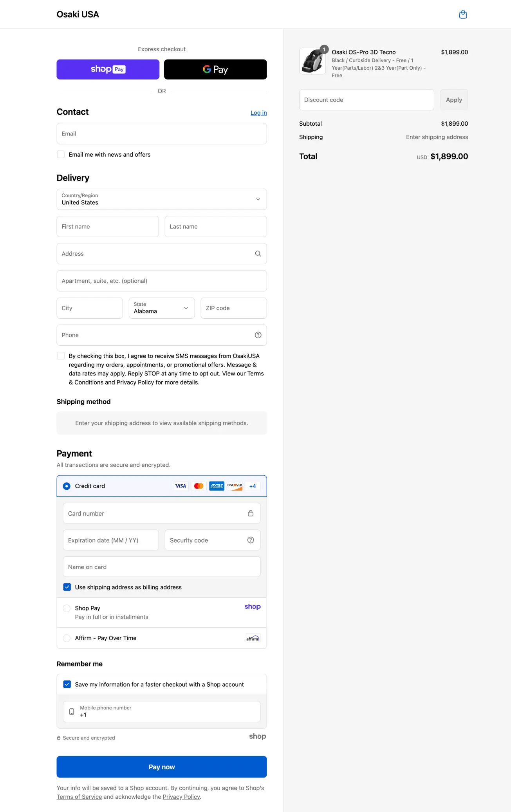
Task: Select the Shop Pay radio option
Action: pos(67,608)
